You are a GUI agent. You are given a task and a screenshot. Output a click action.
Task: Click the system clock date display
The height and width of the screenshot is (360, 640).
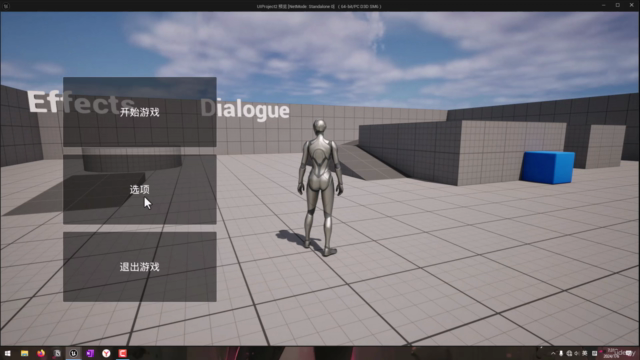[611, 353]
